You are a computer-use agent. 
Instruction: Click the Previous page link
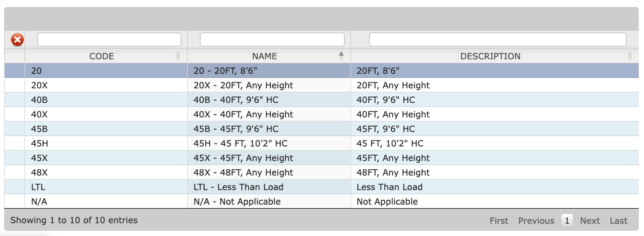[536, 221]
